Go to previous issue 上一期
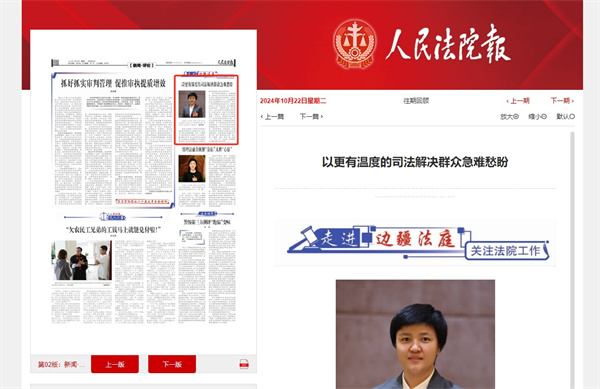 coord(518,101)
